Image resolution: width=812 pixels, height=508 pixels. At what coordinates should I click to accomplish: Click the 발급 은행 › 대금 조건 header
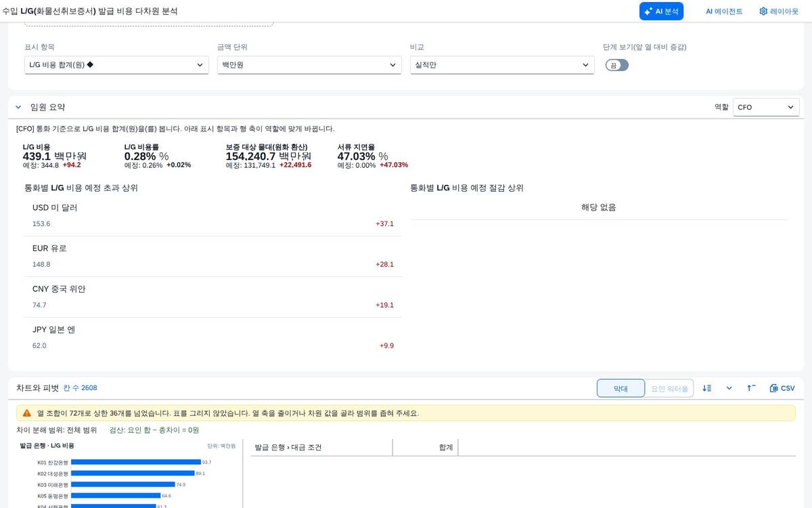tap(288, 448)
